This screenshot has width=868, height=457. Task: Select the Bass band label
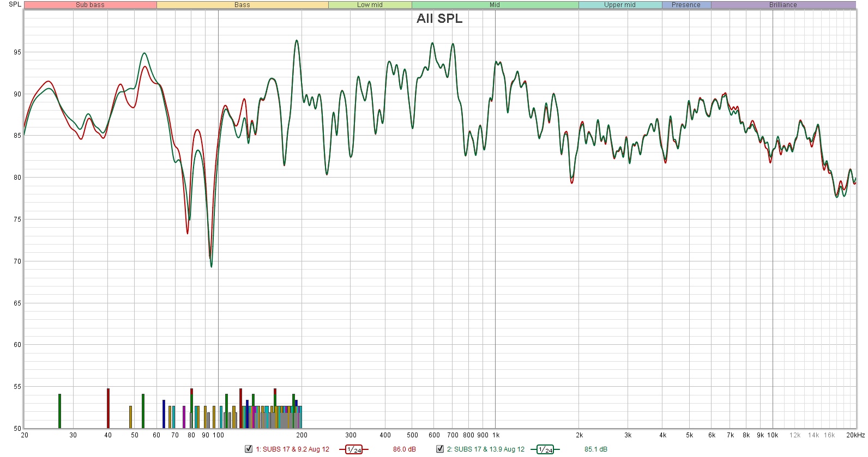click(x=242, y=5)
